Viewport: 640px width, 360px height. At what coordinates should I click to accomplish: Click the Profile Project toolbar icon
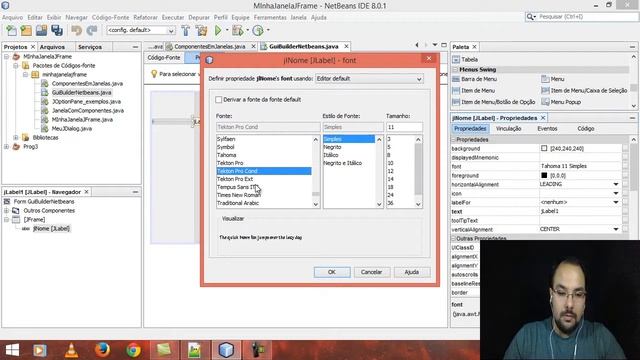[258, 30]
